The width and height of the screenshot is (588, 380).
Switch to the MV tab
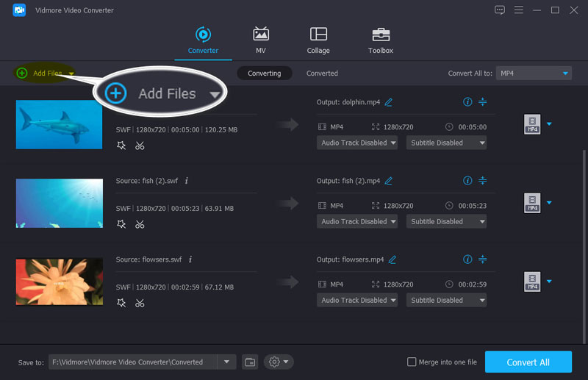[261, 40]
